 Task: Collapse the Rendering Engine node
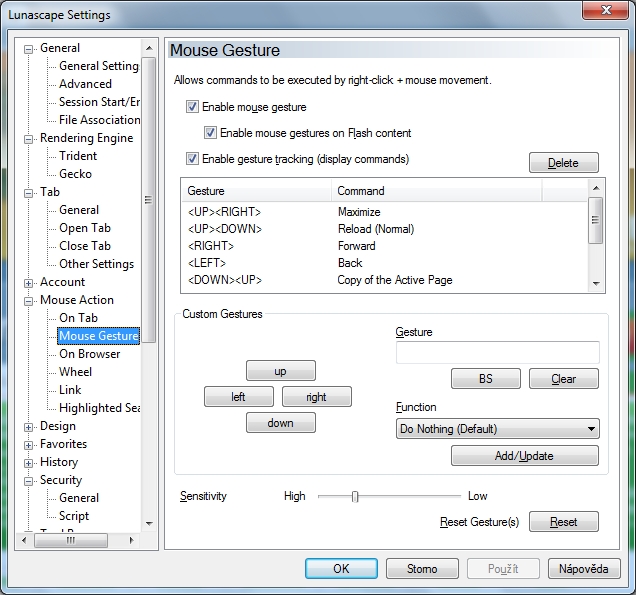click(x=28, y=140)
